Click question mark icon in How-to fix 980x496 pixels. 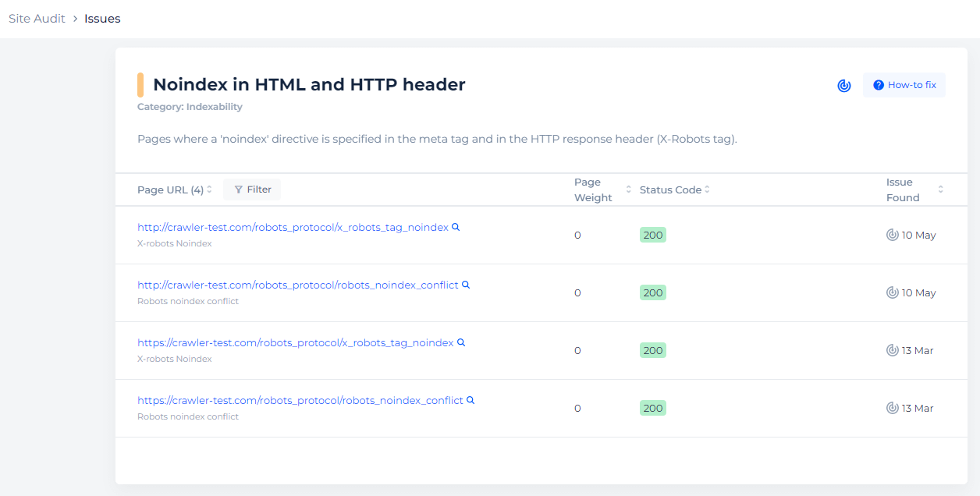click(x=879, y=85)
